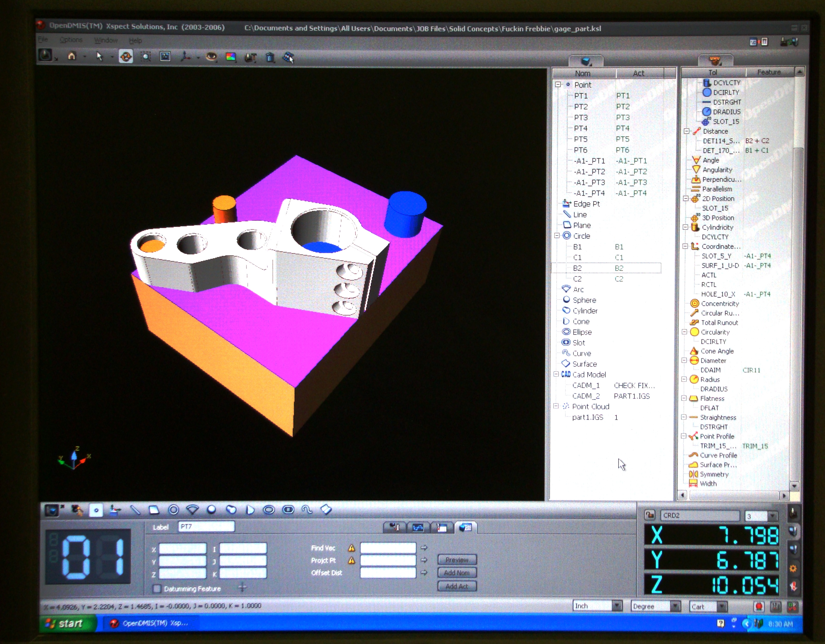The image size is (825, 644).
Task: Open the File menu
Action: [x=43, y=39]
